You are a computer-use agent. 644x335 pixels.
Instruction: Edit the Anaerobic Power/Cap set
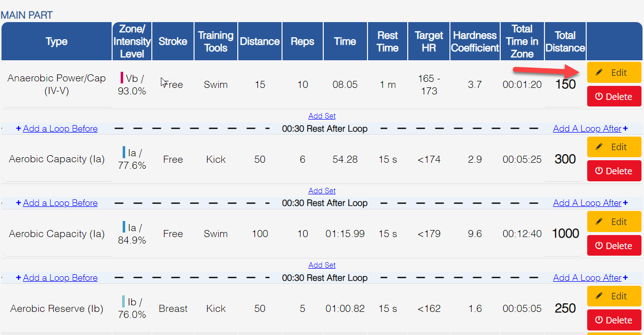pos(614,72)
